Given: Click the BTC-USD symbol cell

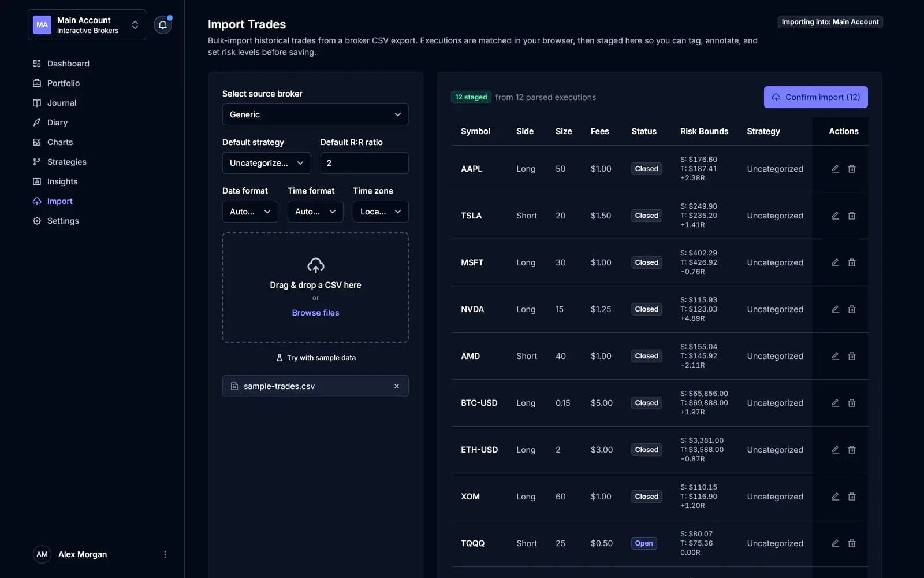Looking at the screenshot, I should pyautogui.click(x=479, y=403).
